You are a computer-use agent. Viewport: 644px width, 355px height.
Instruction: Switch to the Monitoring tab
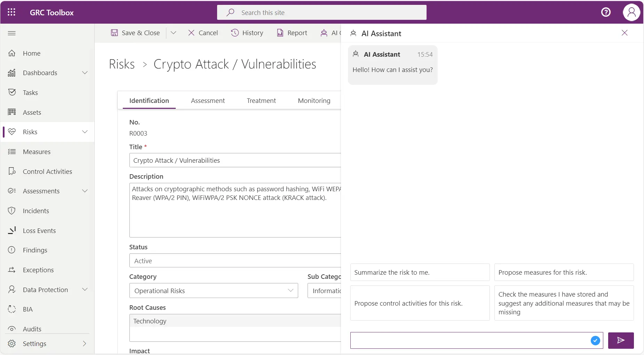point(314,100)
